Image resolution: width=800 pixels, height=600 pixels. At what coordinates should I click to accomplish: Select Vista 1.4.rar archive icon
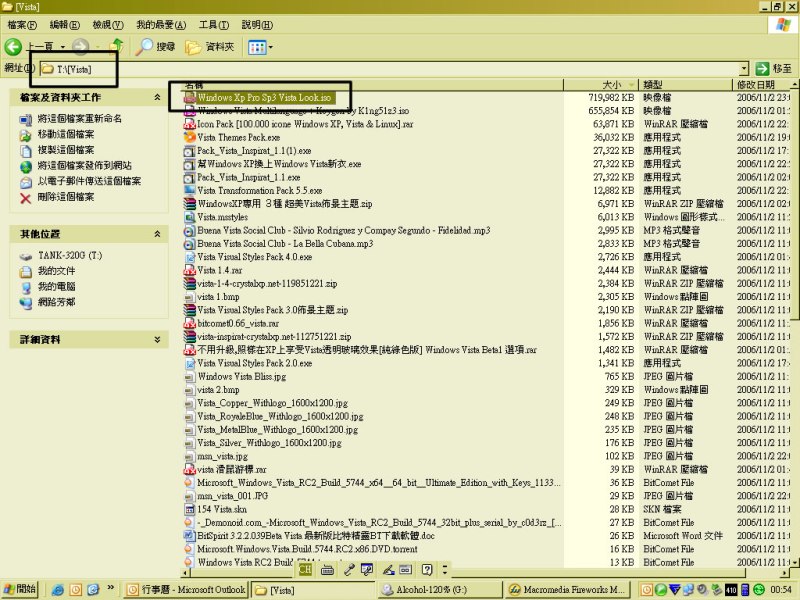tap(190, 270)
